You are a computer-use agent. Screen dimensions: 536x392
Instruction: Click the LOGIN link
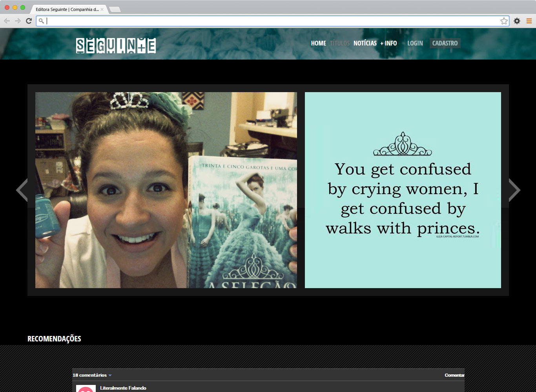[415, 43]
